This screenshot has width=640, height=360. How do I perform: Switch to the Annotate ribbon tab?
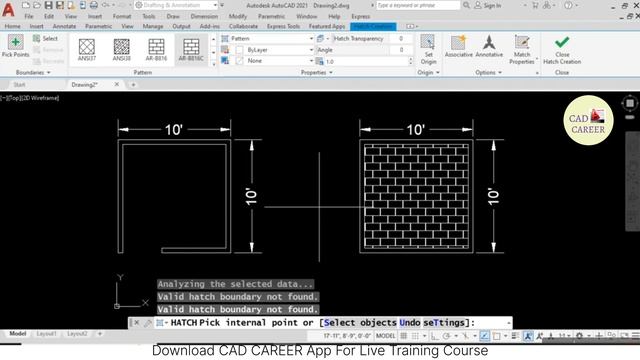click(x=64, y=26)
